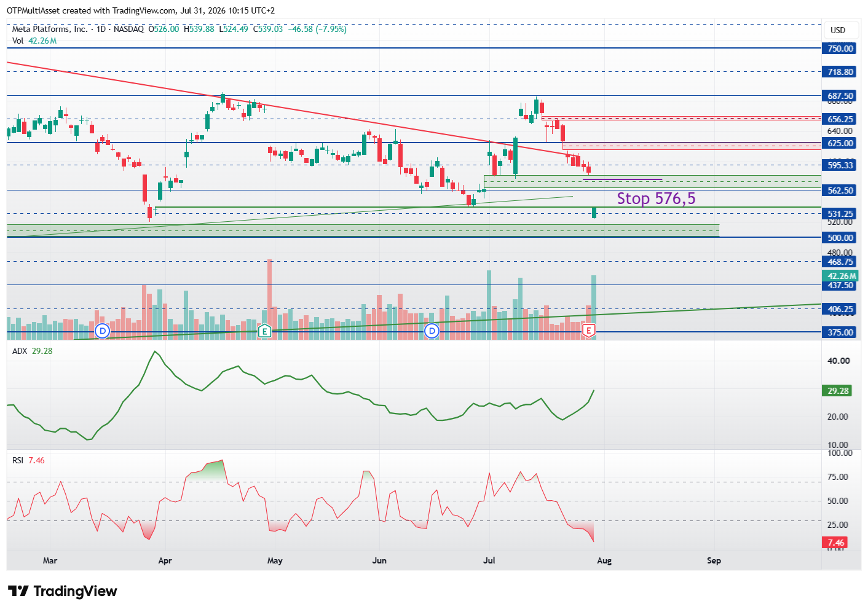Click the green 42.26M volume axis tag
Screen dimensions: 868x612
[840, 276]
